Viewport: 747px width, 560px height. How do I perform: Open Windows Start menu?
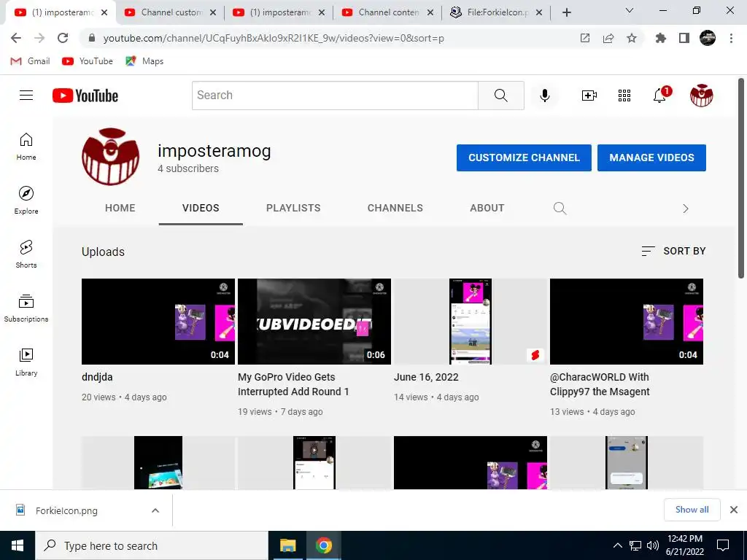click(x=18, y=545)
